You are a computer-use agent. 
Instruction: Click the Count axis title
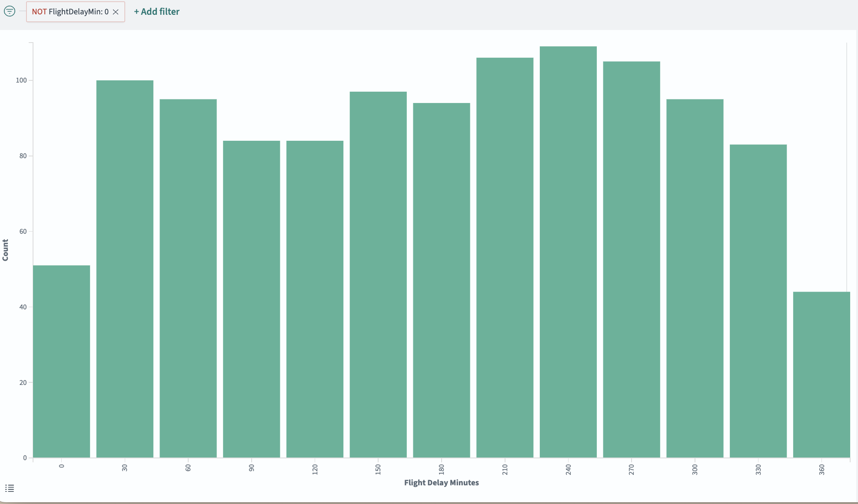click(5, 250)
